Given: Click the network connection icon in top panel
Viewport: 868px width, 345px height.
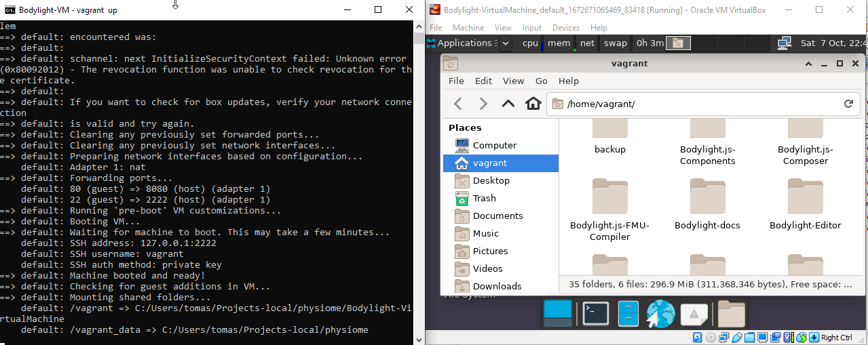Looking at the screenshot, I should point(784,43).
